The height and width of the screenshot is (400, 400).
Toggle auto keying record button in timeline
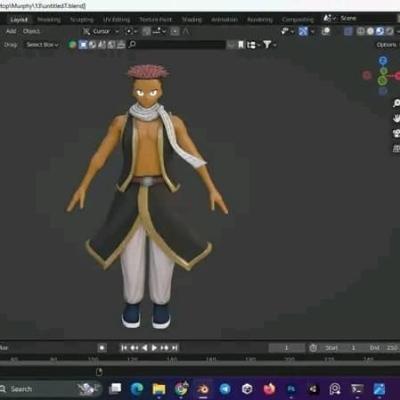[102, 348]
